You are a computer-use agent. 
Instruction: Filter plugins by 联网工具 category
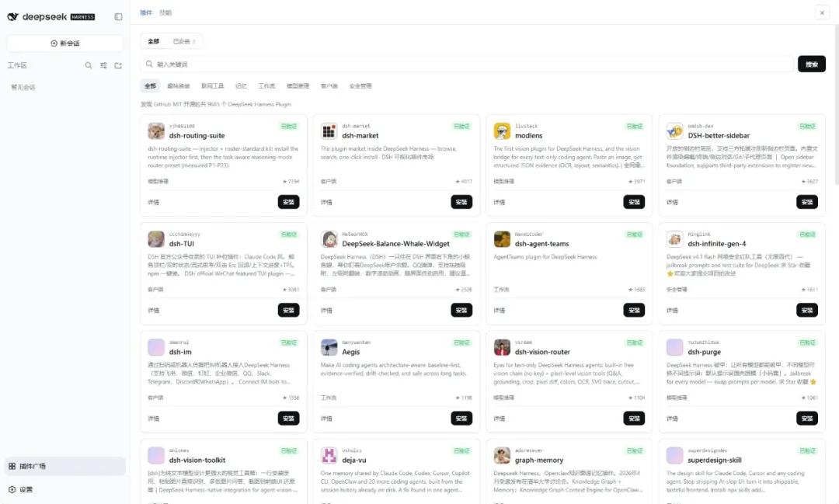(212, 85)
